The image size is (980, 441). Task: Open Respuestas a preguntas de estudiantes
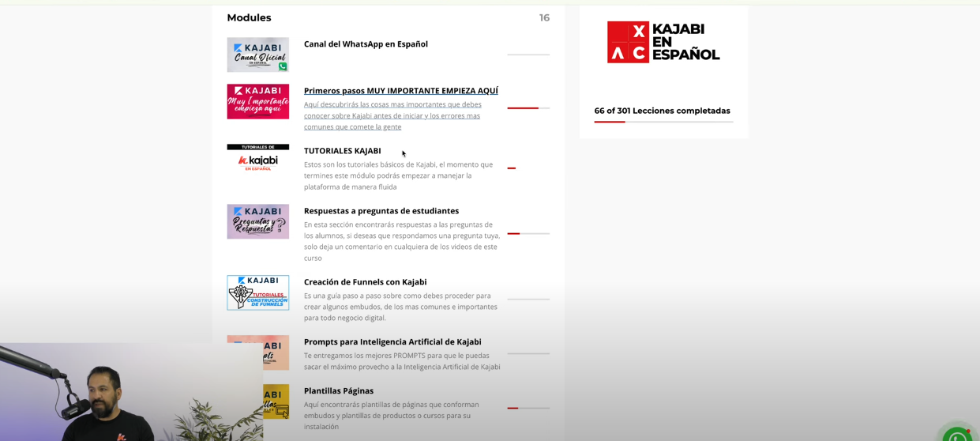coord(381,211)
